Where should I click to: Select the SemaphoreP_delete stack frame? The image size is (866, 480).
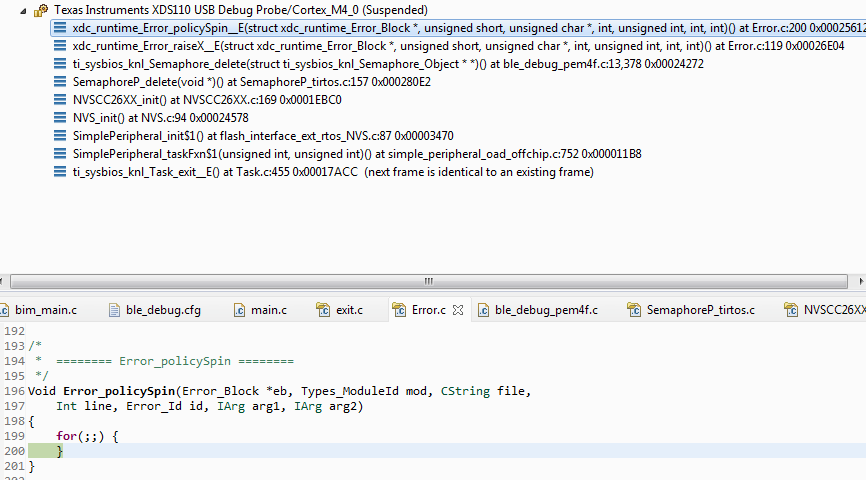tap(250, 82)
